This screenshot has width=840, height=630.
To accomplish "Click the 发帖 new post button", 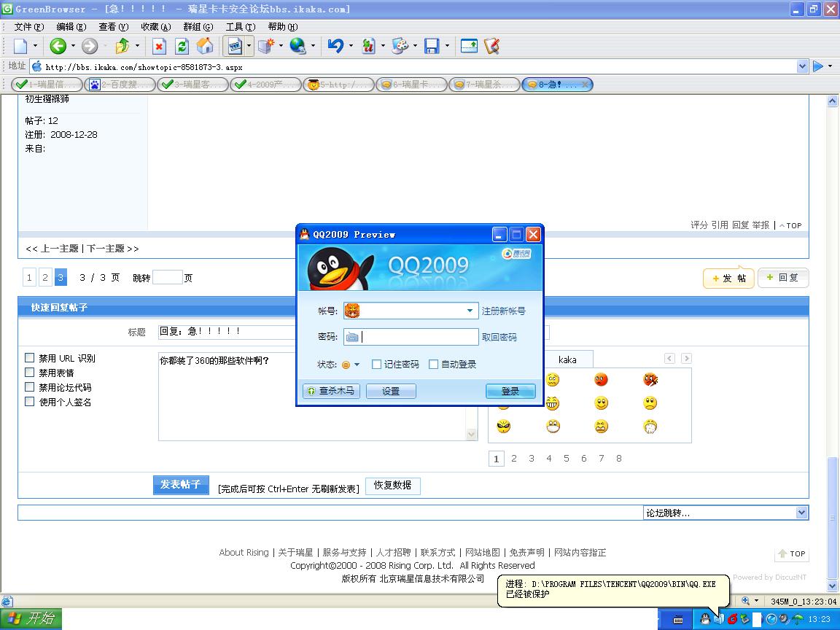I will [728, 278].
